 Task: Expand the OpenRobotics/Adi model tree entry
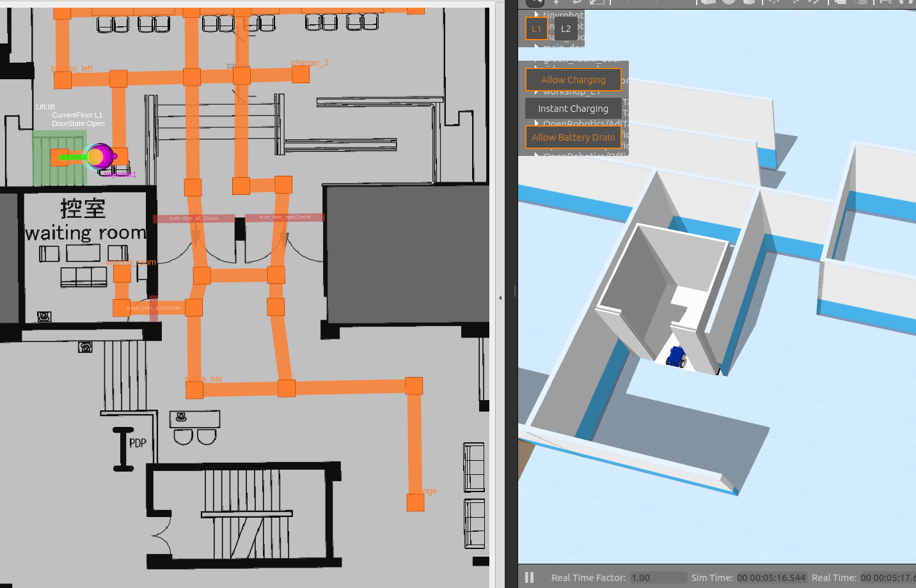pos(536,123)
